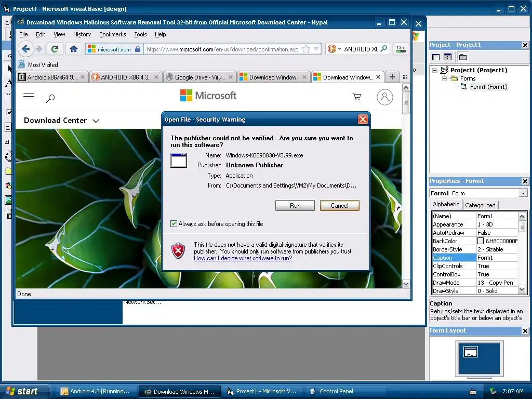
Task: Click the URL address field
Action: [222, 49]
